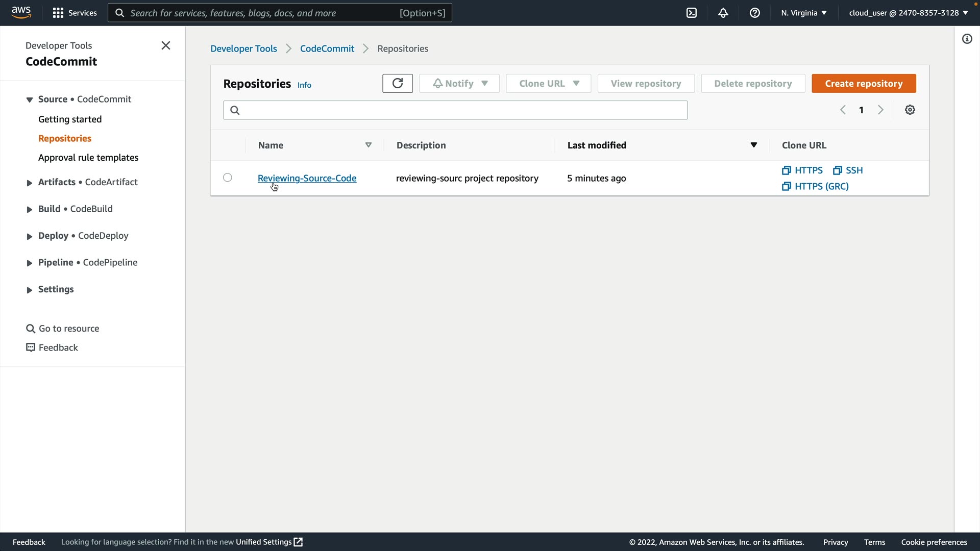The width and height of the screenshot is (980, 551).
Task: Click the refresh repositories button
Action: (x=397, y=83)
